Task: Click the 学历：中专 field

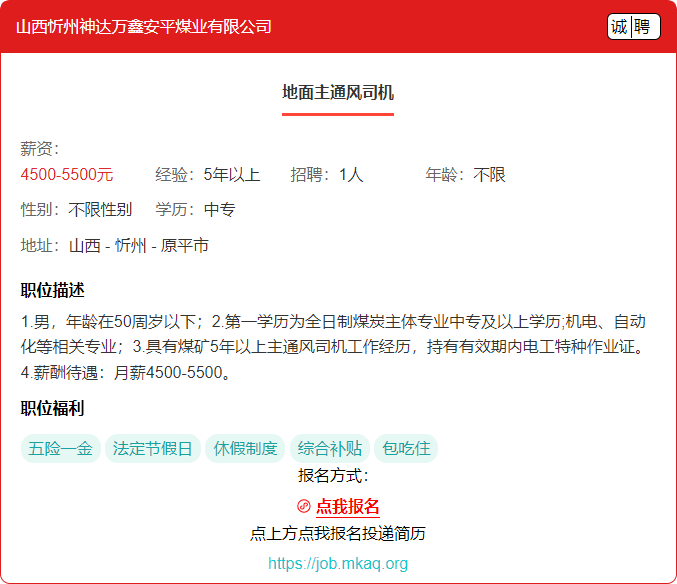Action: click(x=196, y=210)
